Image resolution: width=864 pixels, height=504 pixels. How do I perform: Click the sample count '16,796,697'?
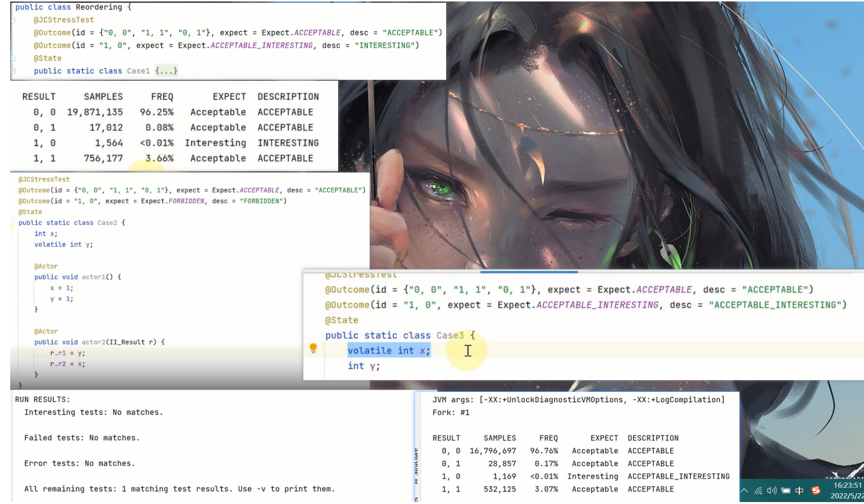pos(493,451)
